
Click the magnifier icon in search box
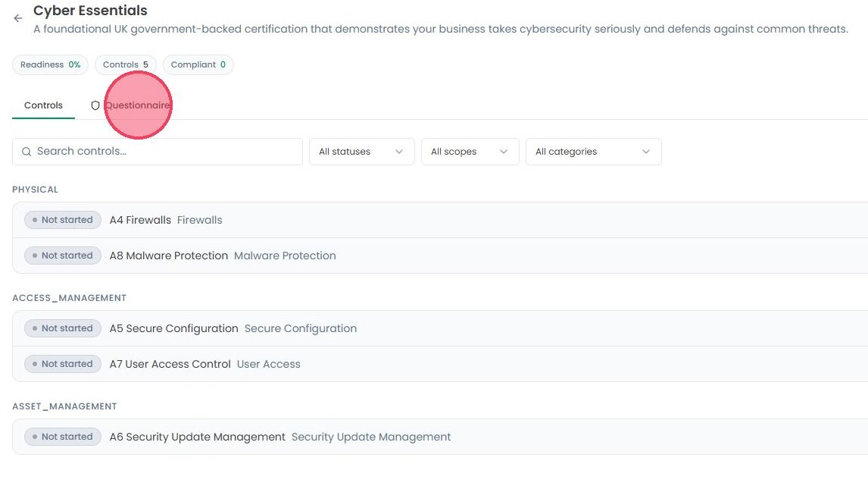click(26, 152)
